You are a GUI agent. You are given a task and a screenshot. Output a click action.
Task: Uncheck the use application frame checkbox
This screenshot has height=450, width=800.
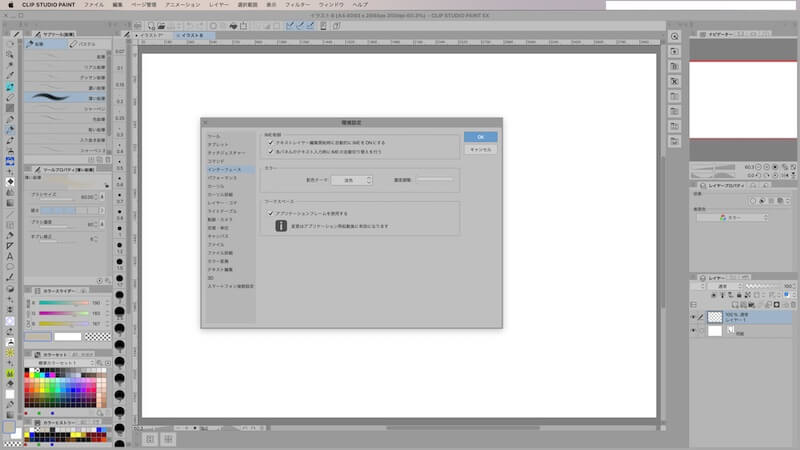[x=270, y=213]
